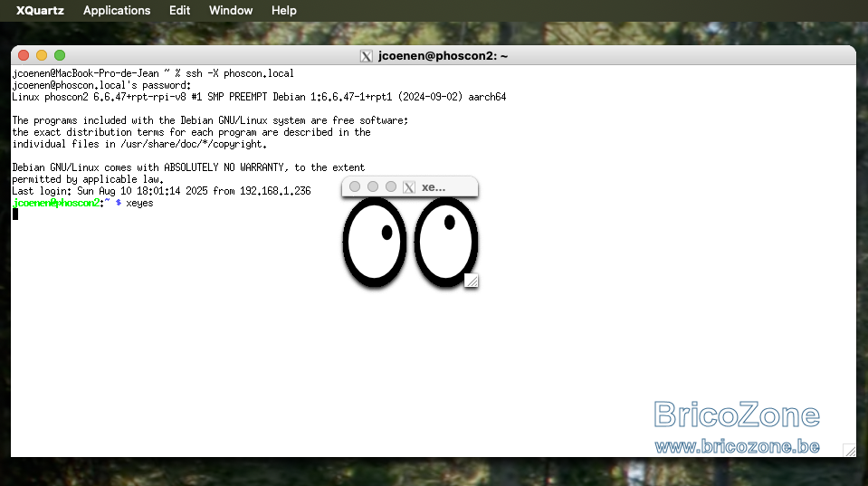Image resolution: width=868 pixels, height=486 pixels.
Task: Minimize the terminal with yellow button
Action: [42, 55]
